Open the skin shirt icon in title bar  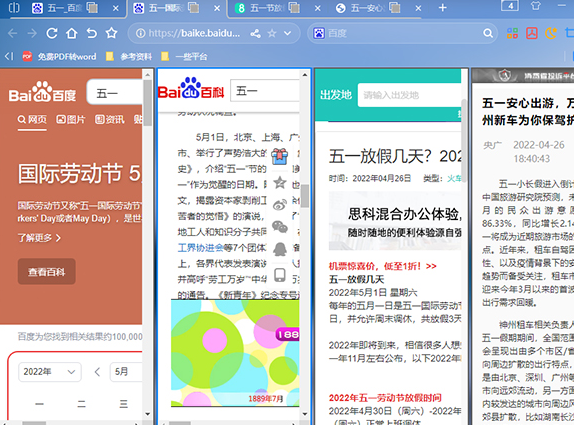click(x=536, y=6)
